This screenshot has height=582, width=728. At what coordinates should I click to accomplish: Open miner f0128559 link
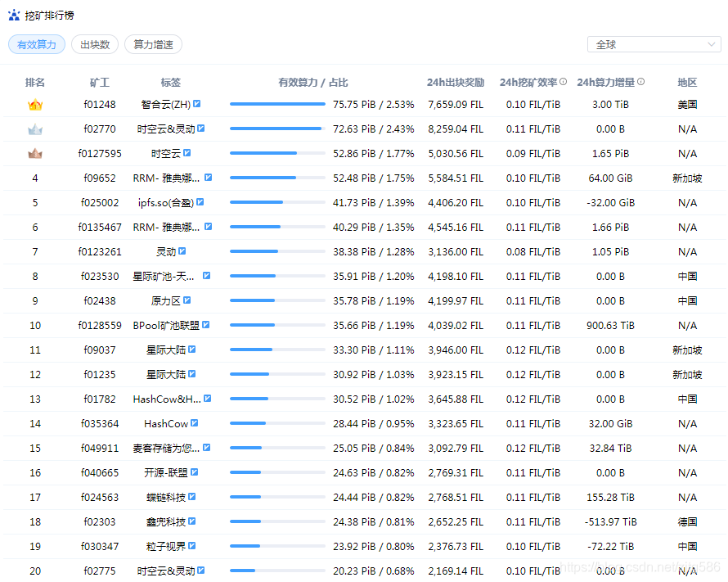(100, 326)
